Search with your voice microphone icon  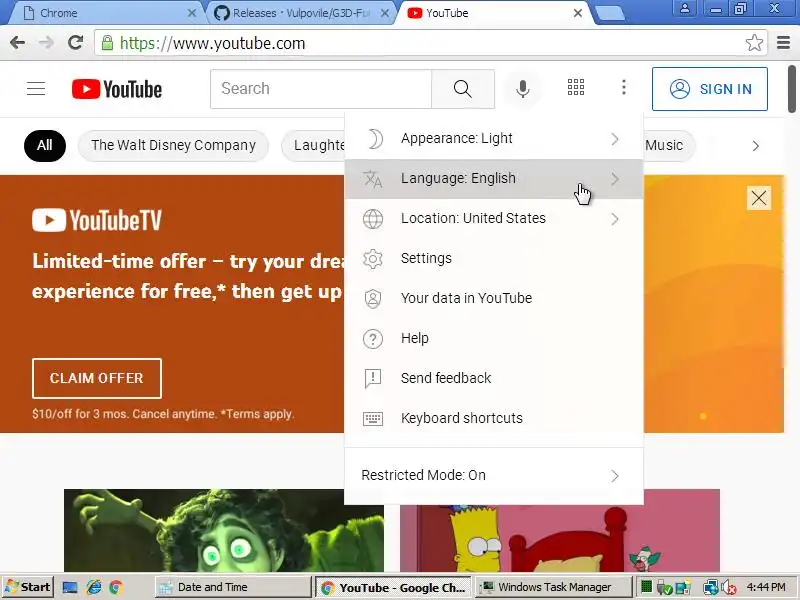(522, 89)
